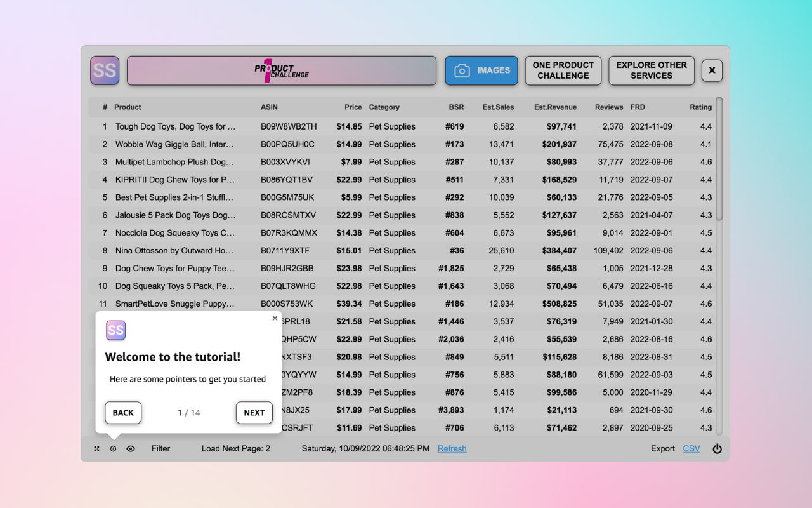Image resolution: width=812 pixels, height=508 pixels.
Task: Click ASIN B07R3KQMMX
Action: pyautogui.click(x=289, y=234)
